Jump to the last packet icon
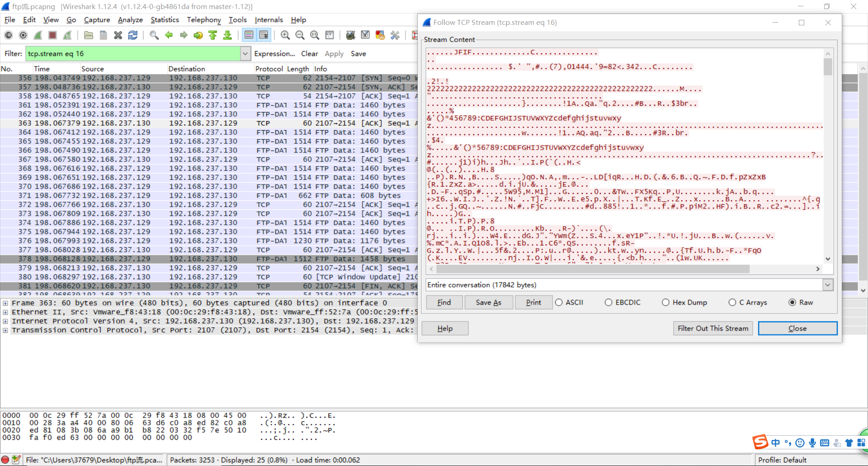This screenshot has width=868, height=466. pyautogui.click(x=227, y=35)
